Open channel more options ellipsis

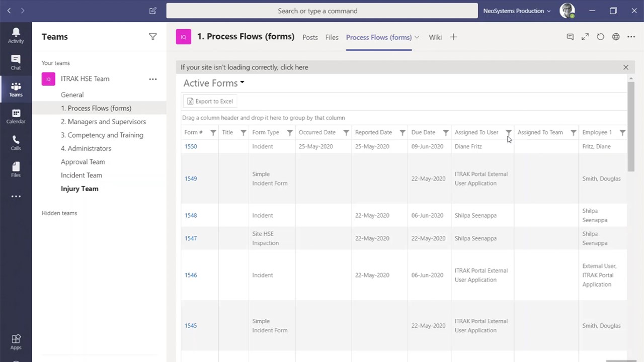631,37
